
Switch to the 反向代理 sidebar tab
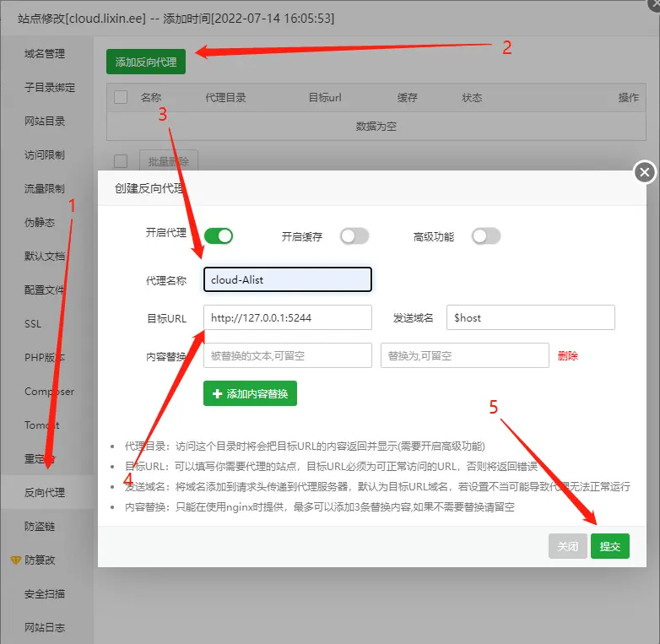tap(45, 492)
